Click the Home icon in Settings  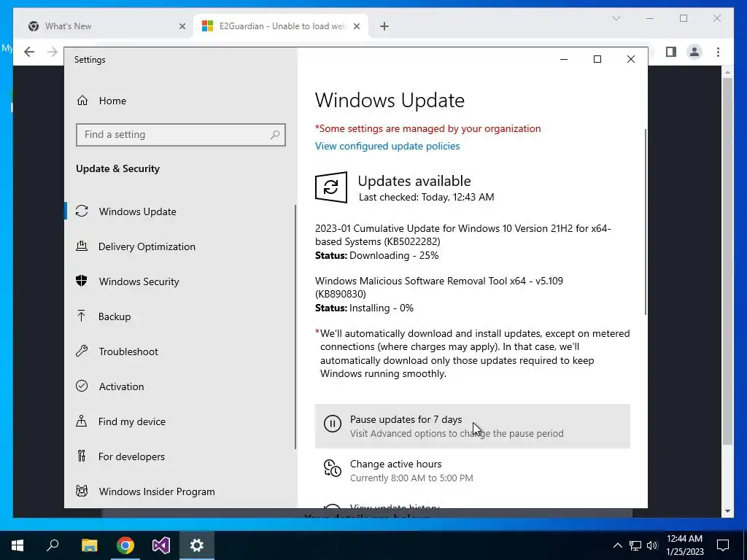[x=82, y=101]
